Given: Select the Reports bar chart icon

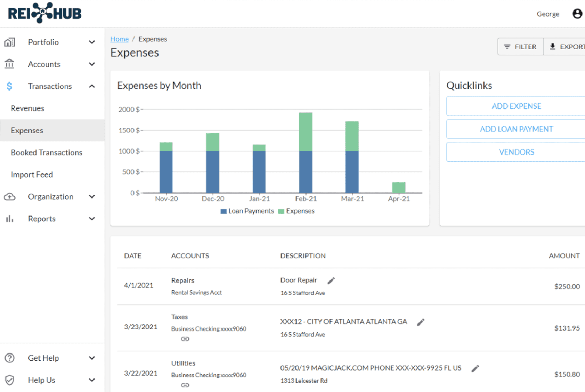Looking at the screenshot, I should [x=10, y=219].
